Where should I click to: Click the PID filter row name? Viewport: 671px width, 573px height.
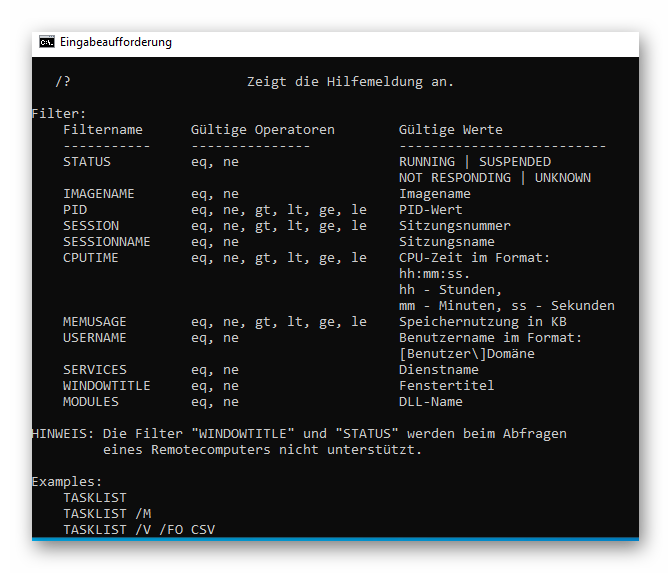[x=75, y=210]
